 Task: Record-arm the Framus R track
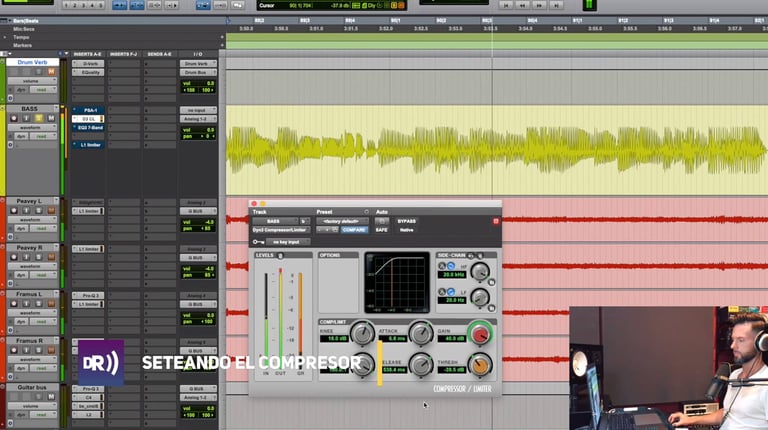coord(14,350)
